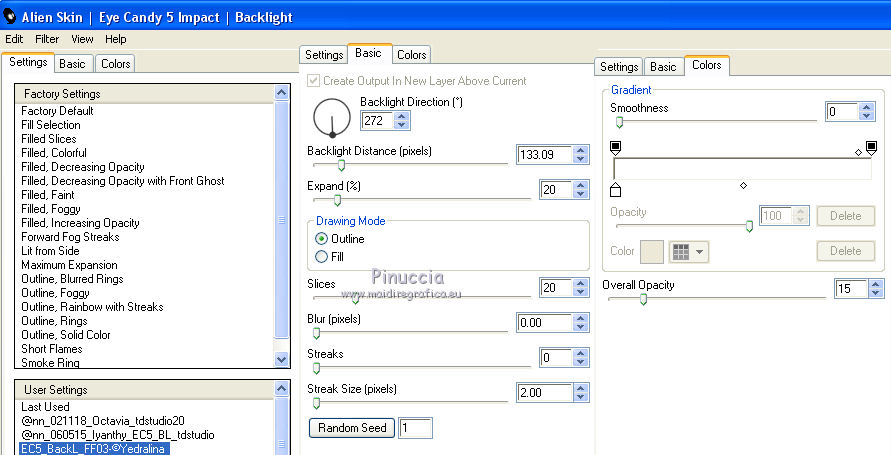891x455 pixels.
Task: Click the Backlight Distance value field
Action: [x=545, y=155]
